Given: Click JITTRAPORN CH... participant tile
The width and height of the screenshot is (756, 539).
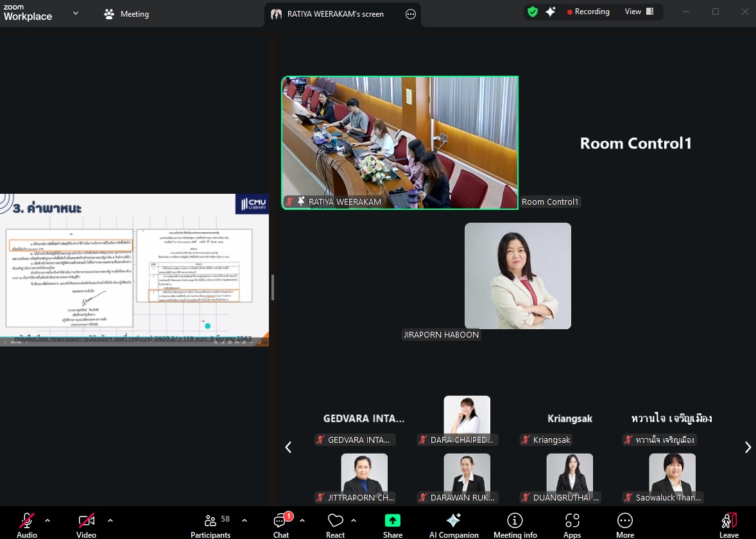Looking at the screenshot, I should pyautogui.click(x=364, y=478).
